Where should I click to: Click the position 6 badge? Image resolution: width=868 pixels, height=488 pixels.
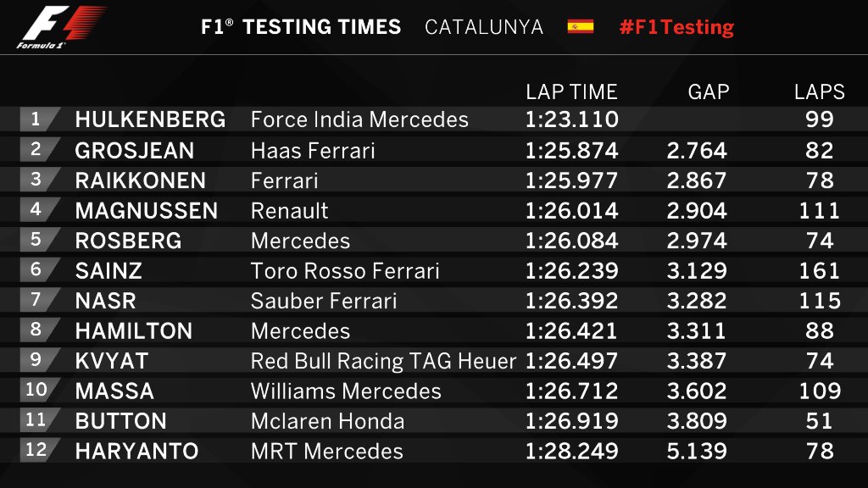tap(37, 270)
